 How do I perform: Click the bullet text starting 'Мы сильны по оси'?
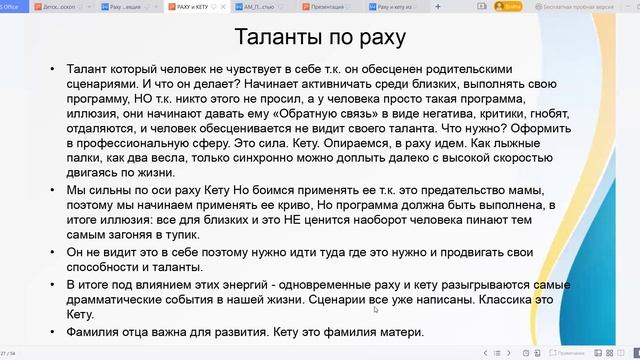[x=311, y=212]
